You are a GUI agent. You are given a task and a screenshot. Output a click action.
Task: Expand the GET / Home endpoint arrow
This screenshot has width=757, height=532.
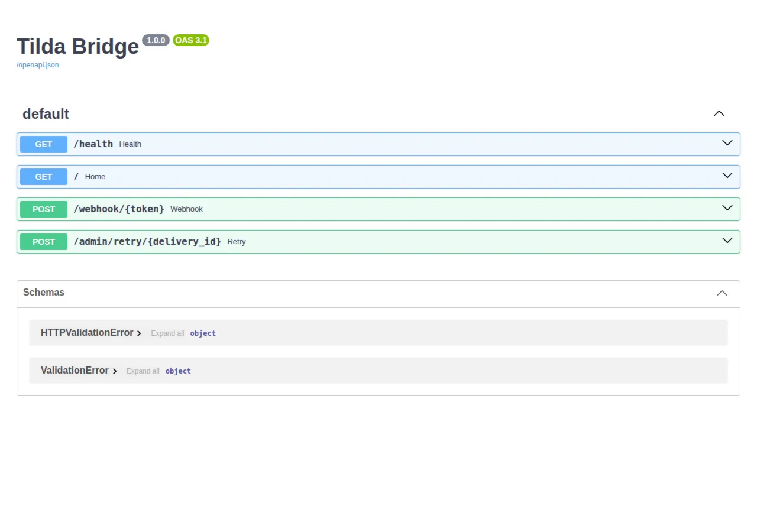727,176
